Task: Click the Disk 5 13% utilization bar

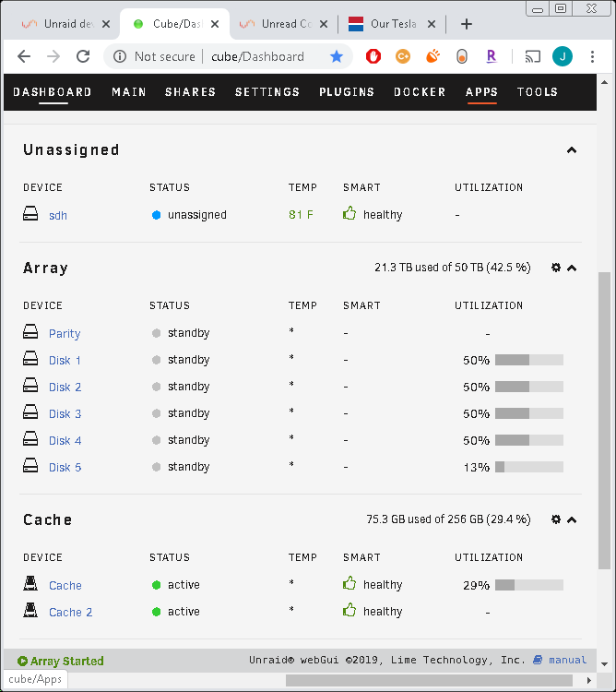Action: point(529,467)
